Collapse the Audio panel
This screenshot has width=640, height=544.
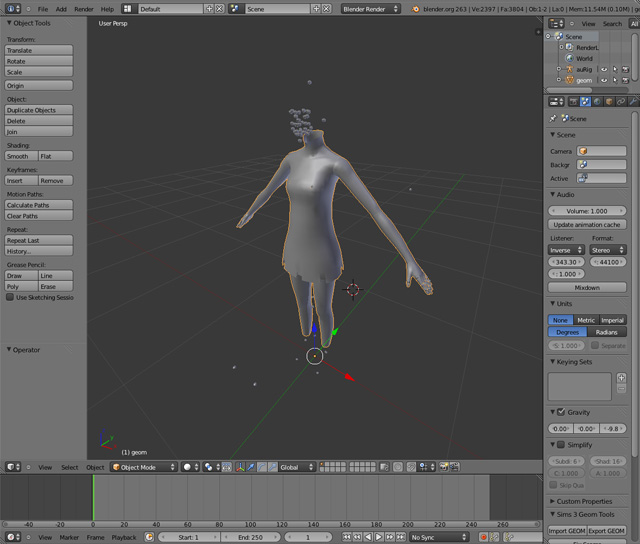coord(553,195)
